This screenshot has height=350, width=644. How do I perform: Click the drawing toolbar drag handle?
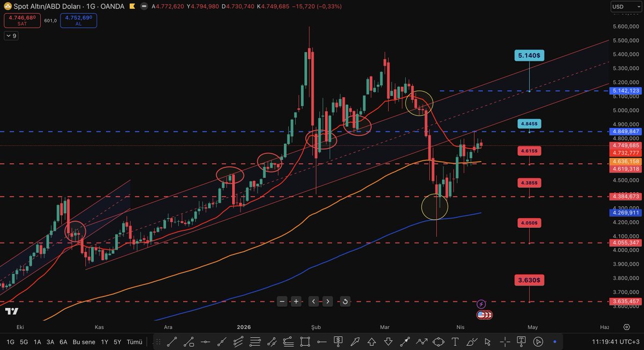point(159,341)
